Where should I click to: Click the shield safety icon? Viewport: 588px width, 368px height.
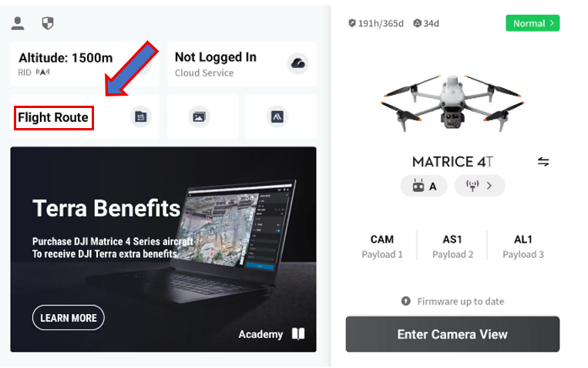[48, 23]
